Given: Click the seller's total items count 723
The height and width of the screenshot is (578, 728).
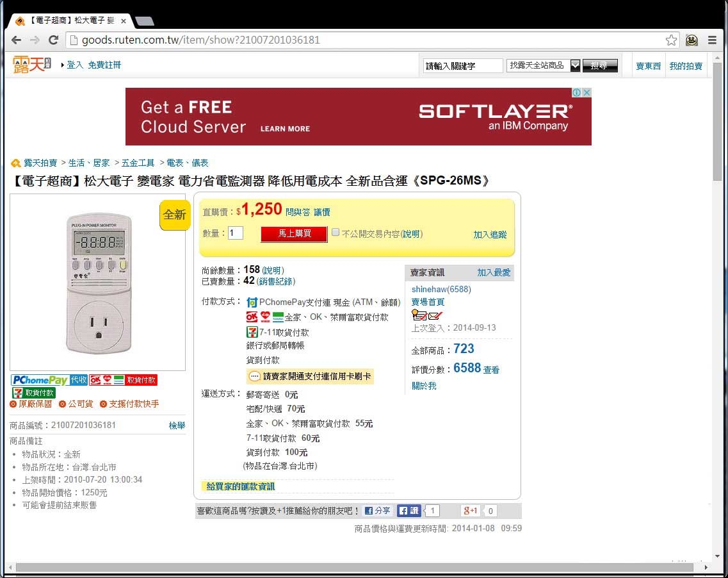Looking at the screenshot, I should pos(464,349).
